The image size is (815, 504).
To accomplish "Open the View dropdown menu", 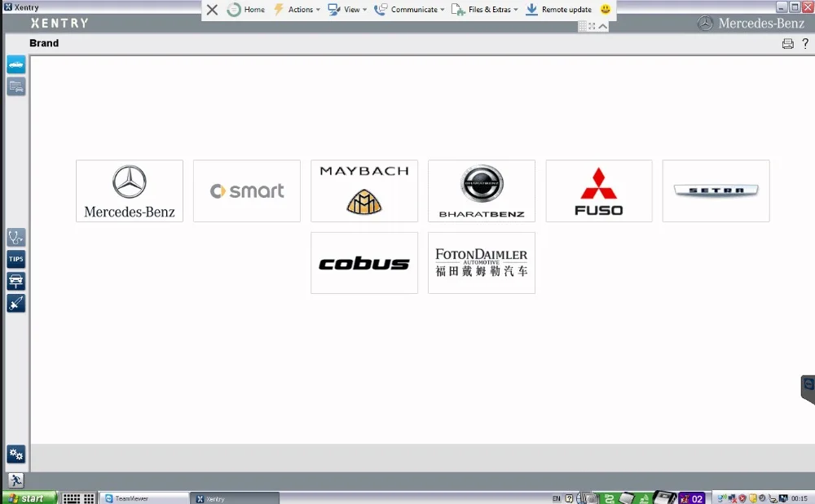I will 348,9.
